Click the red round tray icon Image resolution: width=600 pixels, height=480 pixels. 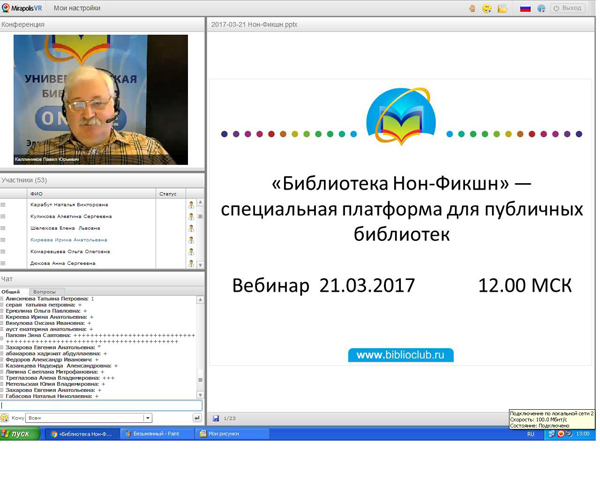click(x=561, y=434)
